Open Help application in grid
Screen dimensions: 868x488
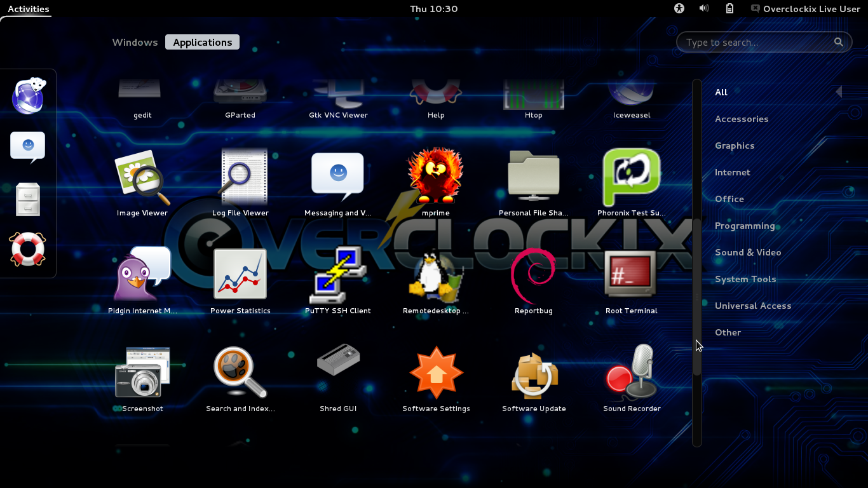pos(436,99)
